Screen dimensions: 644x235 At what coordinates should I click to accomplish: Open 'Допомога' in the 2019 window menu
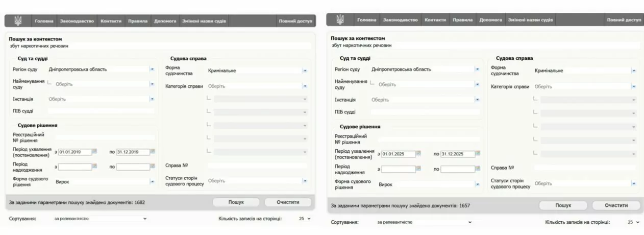tap(165, 21)
